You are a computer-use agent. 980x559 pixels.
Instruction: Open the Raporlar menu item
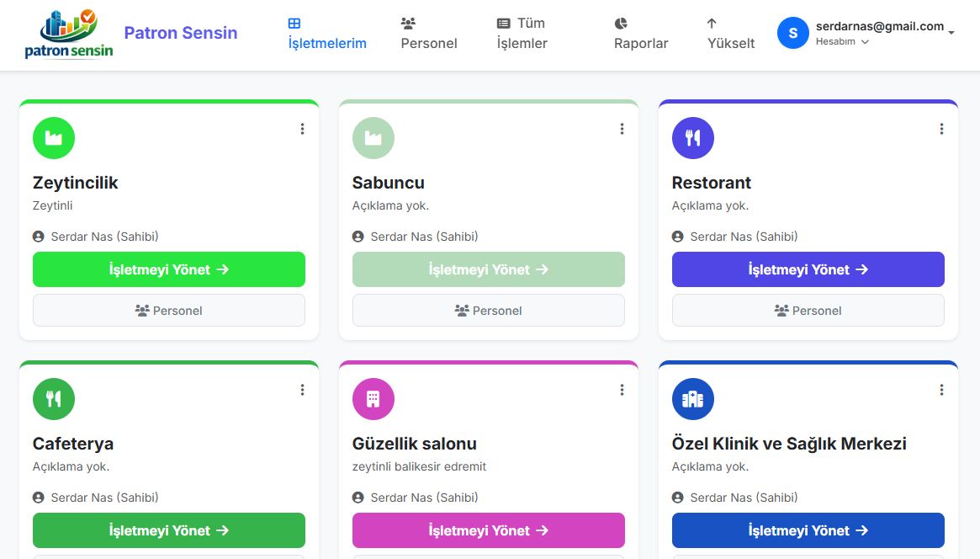[641, 34]
